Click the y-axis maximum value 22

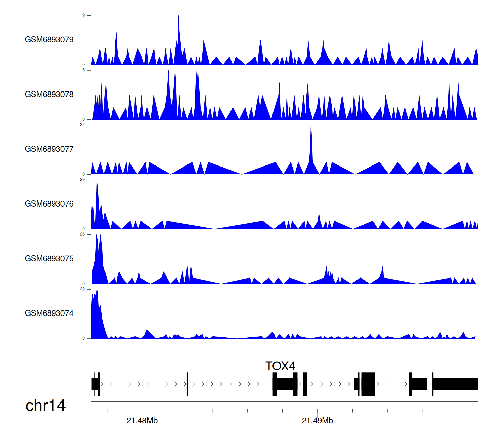pyautogui.click(x=82, y=125)
